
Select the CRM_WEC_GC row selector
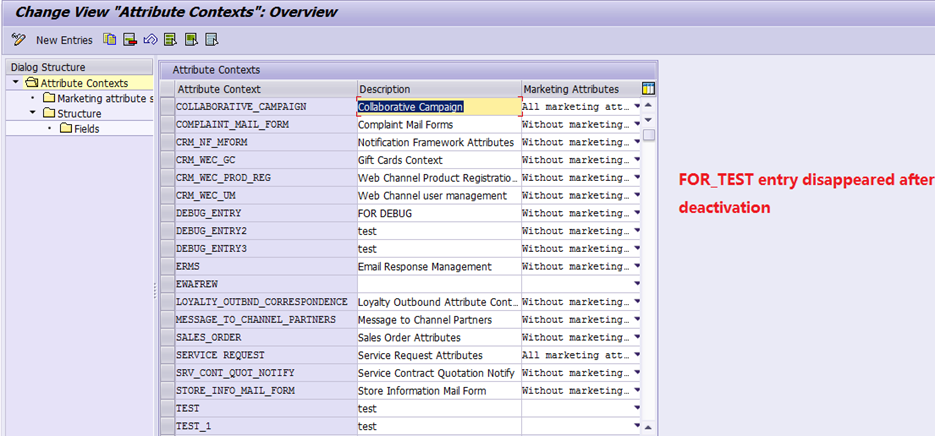168,160
